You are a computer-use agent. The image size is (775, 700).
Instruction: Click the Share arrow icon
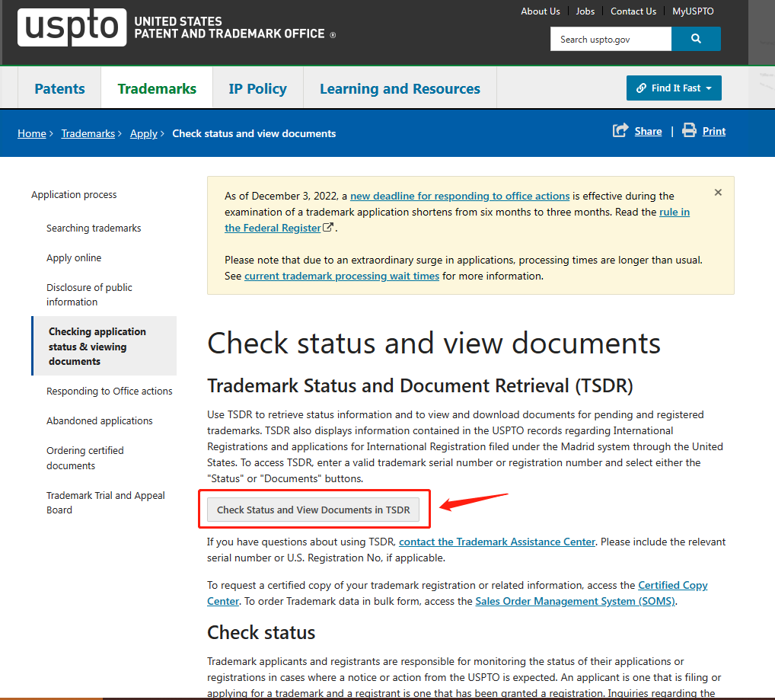[x=620, y=130]
